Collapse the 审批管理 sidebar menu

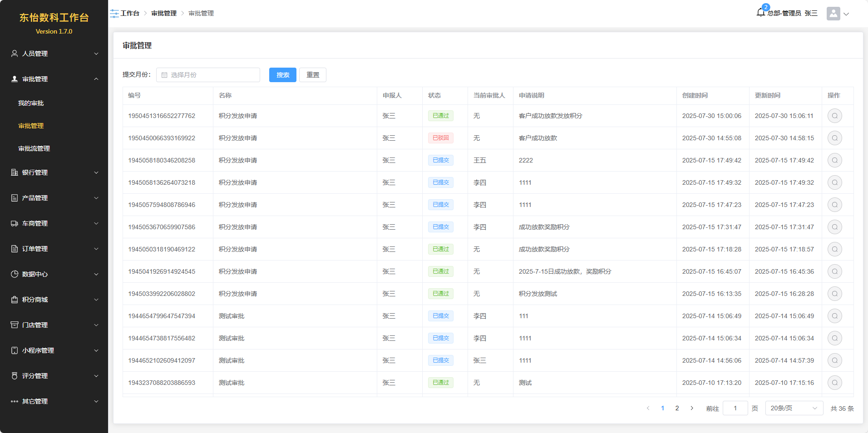pos(54,79)
